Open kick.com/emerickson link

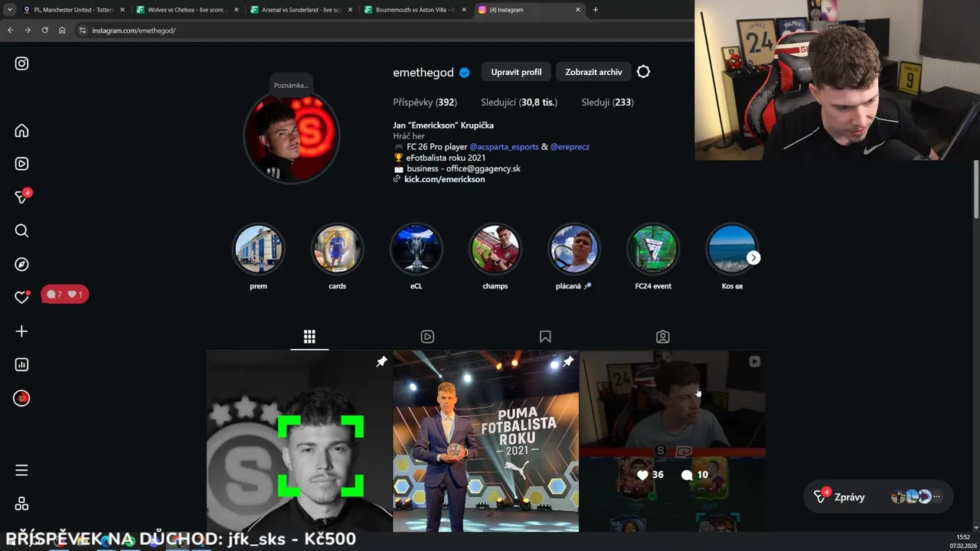(x=444, y=179)
